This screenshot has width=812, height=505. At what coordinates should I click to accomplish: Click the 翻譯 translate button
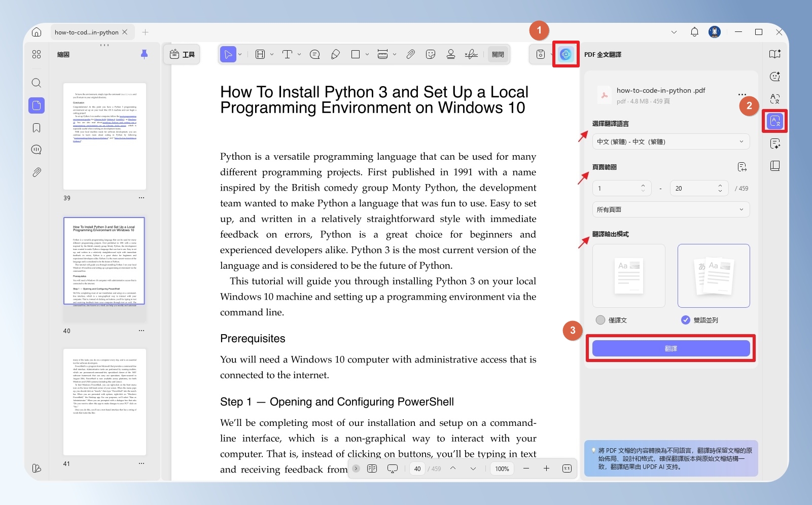pyautogui.click(x=670, y=348)
